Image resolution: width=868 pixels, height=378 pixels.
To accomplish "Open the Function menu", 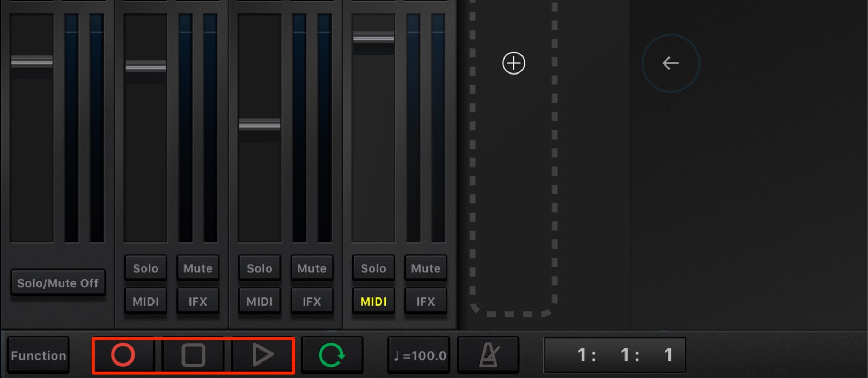I will [39, 355].
